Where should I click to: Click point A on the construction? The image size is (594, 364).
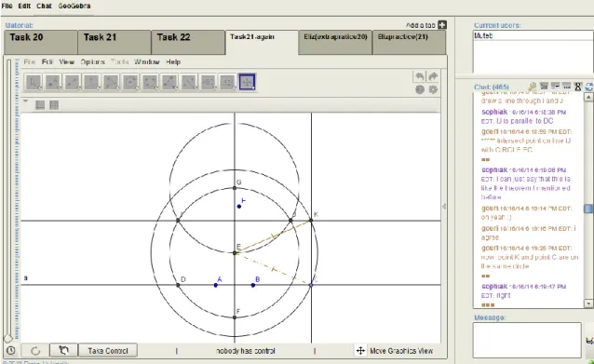216,285
